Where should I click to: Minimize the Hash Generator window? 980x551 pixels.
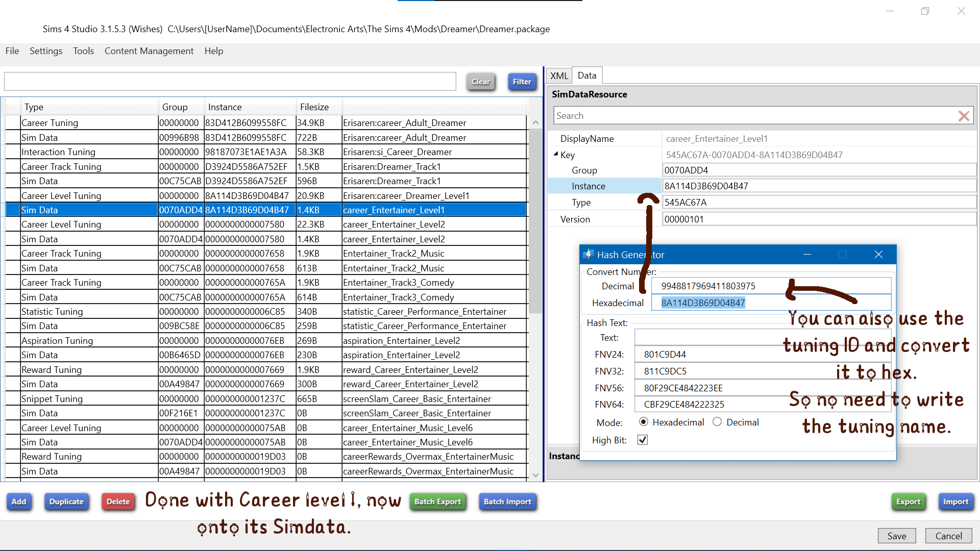[807, 254]
